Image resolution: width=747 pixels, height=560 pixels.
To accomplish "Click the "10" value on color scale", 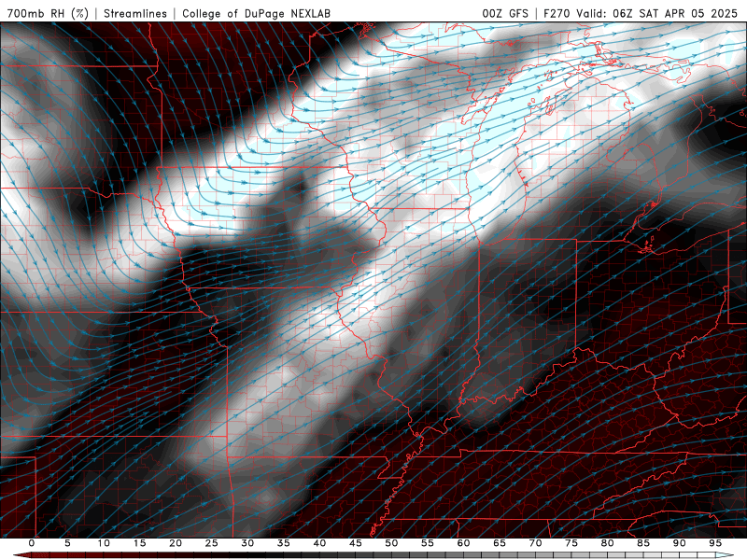I will [104, 543].
